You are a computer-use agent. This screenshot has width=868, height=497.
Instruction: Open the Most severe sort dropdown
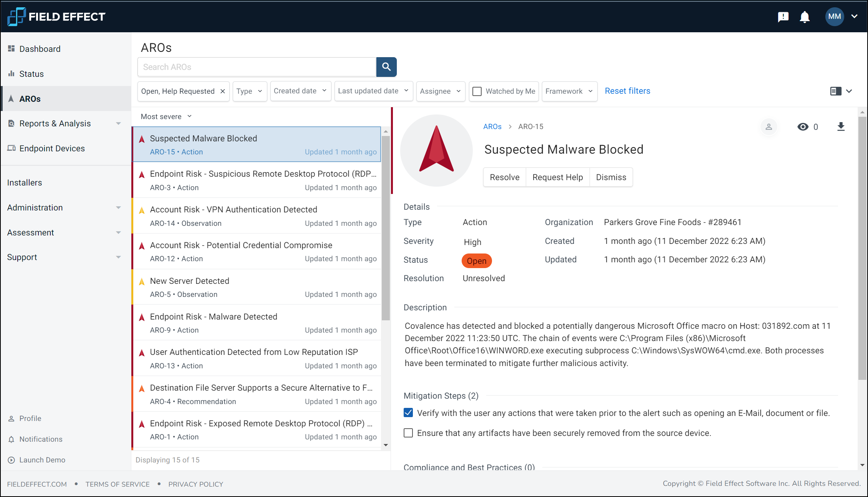tap(166, 116)
